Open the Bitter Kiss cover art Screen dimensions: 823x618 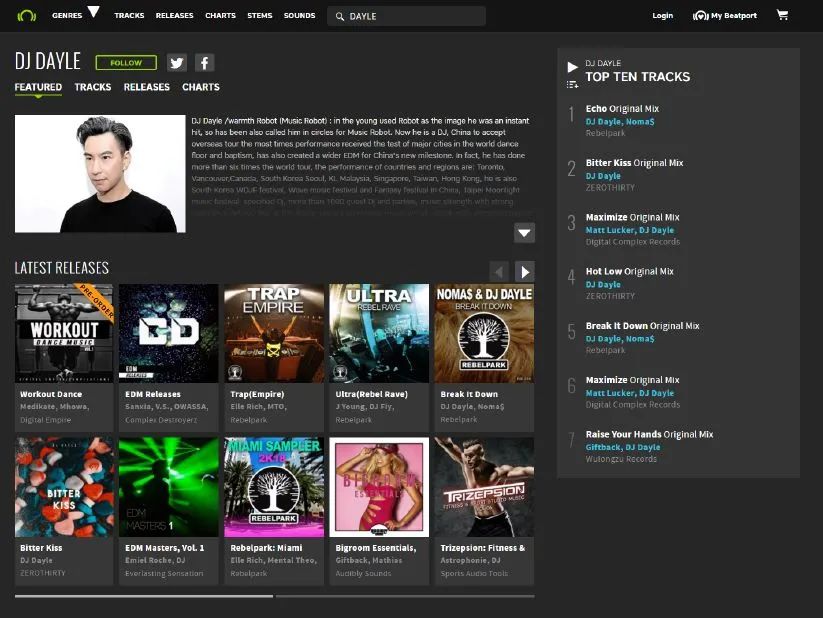(x=64, y=487)
